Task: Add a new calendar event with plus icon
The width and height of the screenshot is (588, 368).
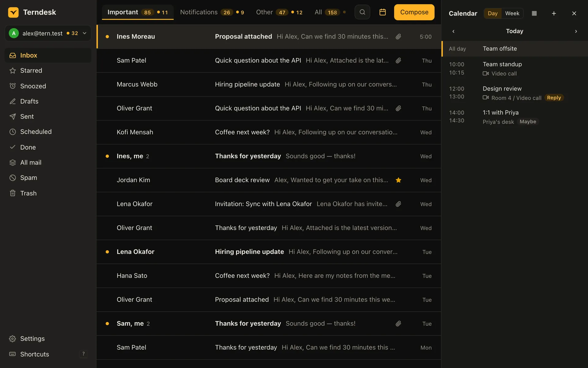Action: 554,13
